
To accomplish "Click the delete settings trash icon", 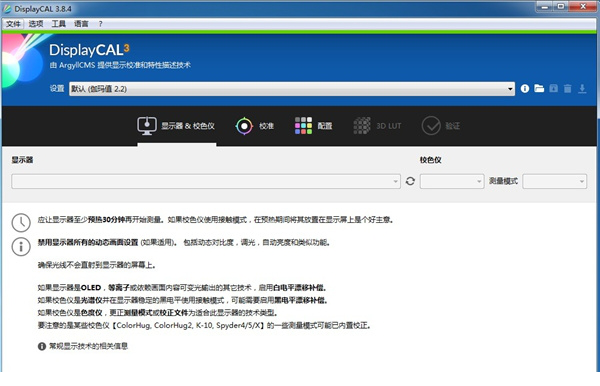I will [567, 89].
